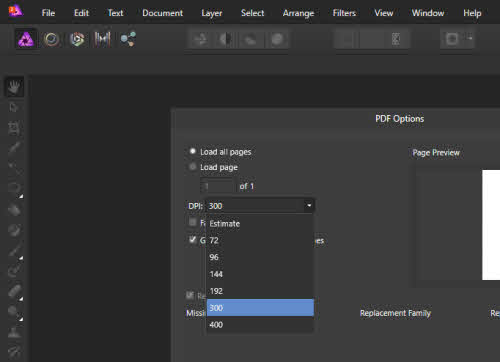Choose 144 in the DPI list
Viewport: 500px width, 362px height.
click(x=260, y=274)
